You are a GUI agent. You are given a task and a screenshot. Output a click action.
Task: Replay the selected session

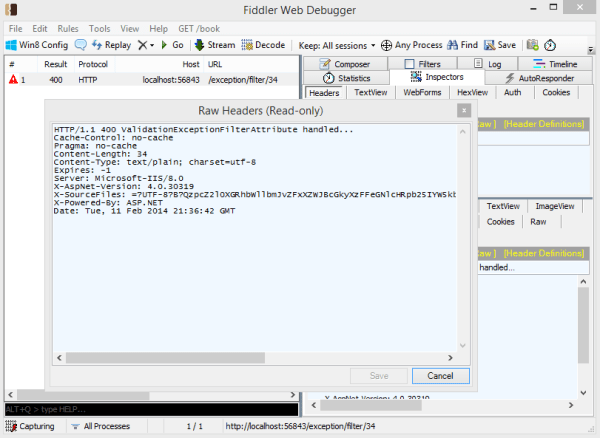pos(111,45)
